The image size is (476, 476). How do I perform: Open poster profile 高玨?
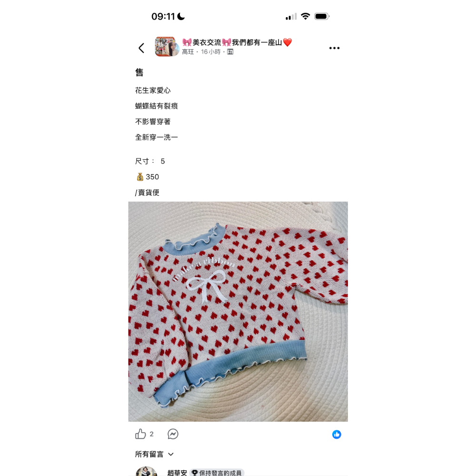pyautogui.click(x=188, y=52)
